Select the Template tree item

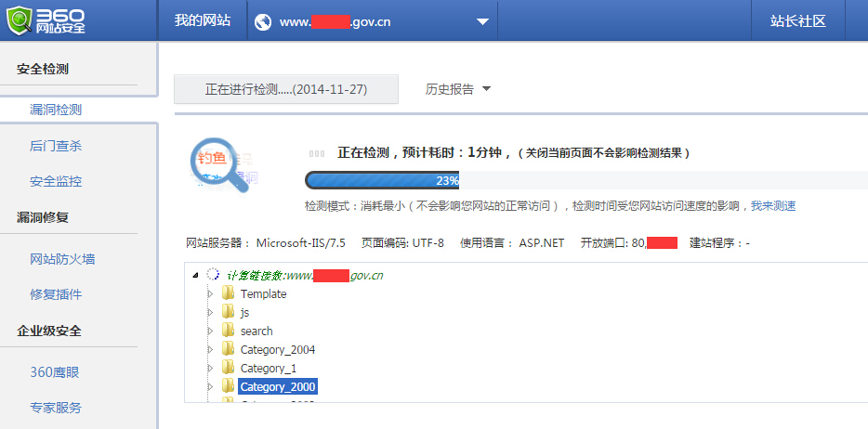[x=264, y=294]
